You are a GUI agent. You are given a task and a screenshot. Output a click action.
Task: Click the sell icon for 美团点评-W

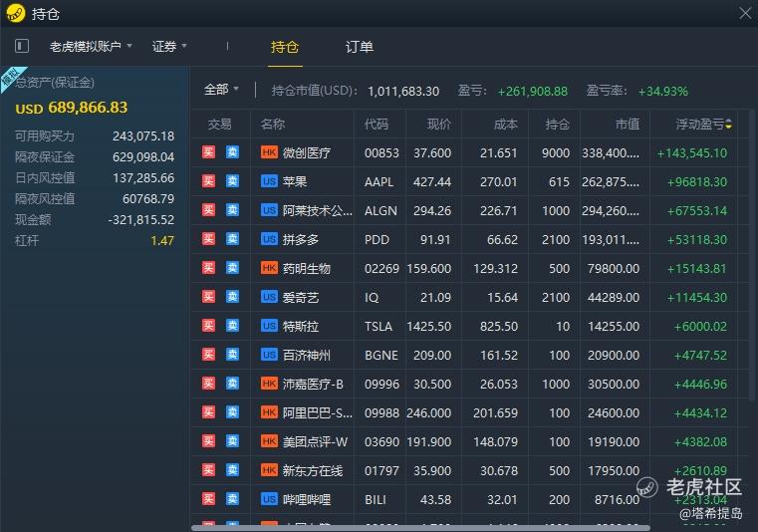tap(232, 441)
